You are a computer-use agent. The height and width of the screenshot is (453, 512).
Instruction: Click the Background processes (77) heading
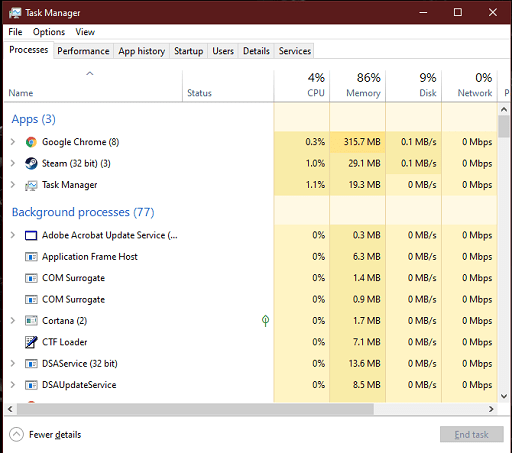tap(83, 212)
